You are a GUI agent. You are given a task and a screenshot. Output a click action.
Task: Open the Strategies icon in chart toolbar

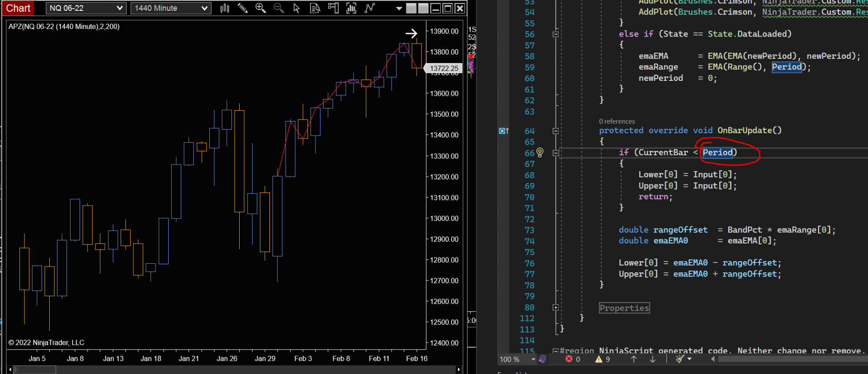(x=370, y=8)
